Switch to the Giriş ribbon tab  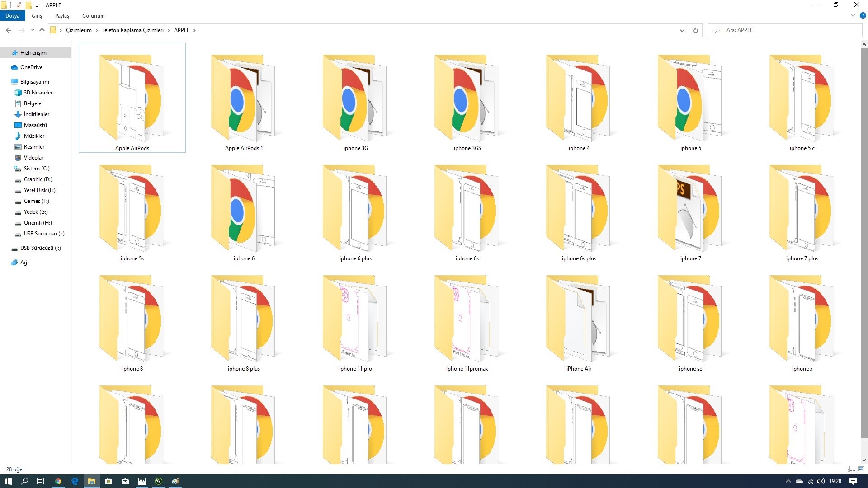point(37,16)
